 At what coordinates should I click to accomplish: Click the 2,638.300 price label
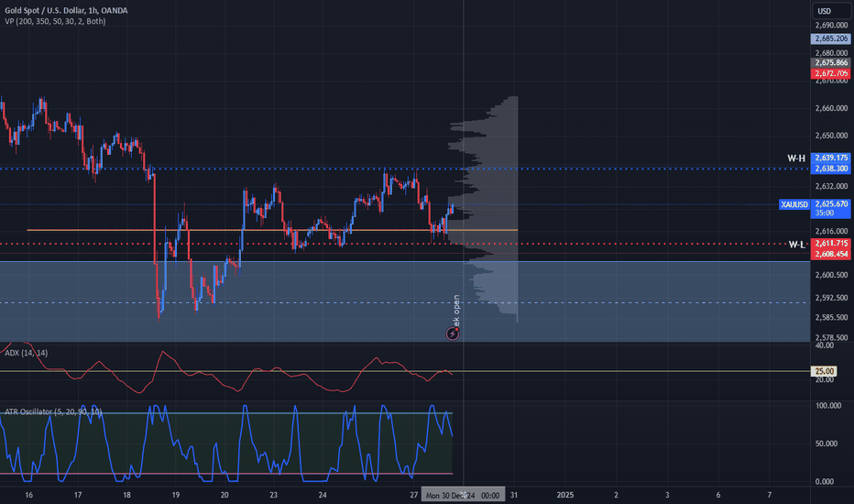[x=830, y=169]
